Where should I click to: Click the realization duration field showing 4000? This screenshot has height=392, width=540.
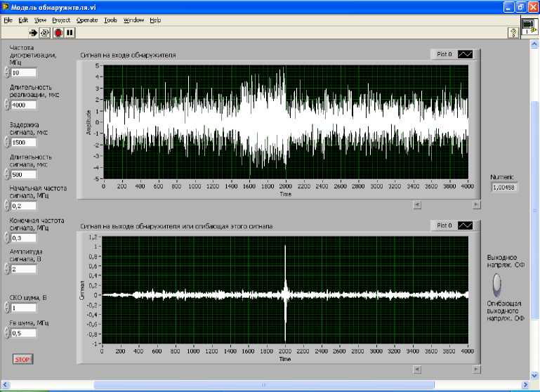[x=23, y=105]
